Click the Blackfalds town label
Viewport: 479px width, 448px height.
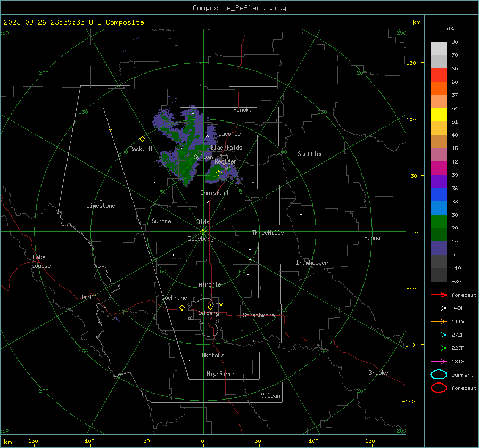226,148
